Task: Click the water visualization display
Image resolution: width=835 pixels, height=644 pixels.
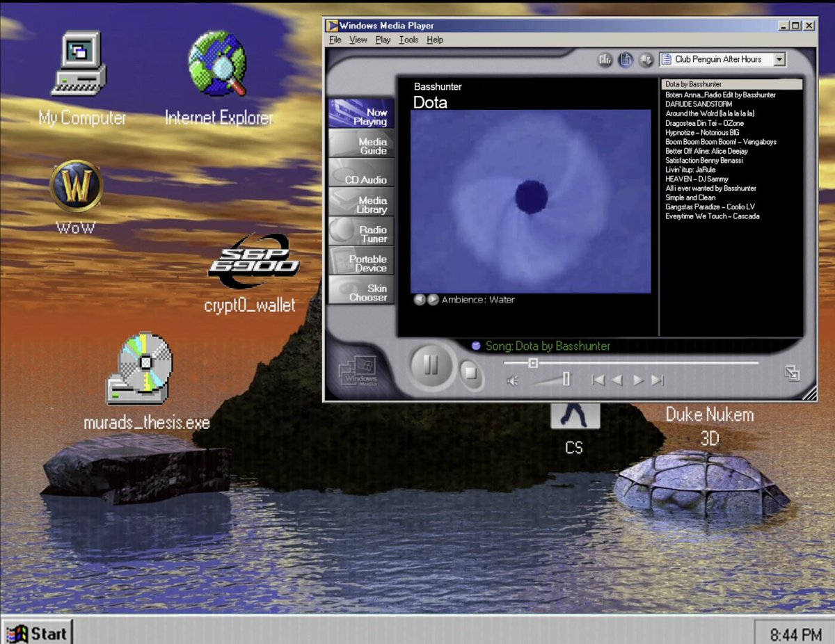Action: (x=531, y=201)
